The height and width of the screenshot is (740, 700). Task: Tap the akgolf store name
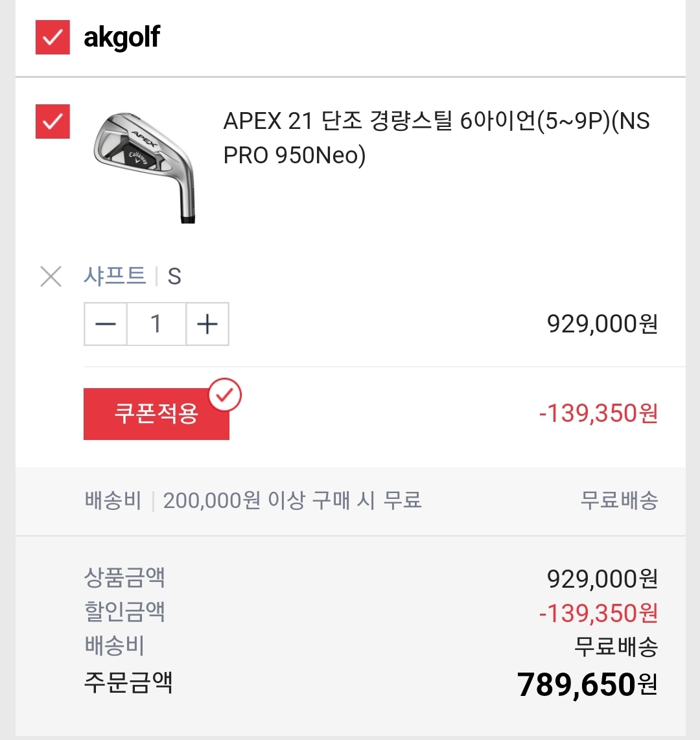pyautogui.click(x=122, y=38)
